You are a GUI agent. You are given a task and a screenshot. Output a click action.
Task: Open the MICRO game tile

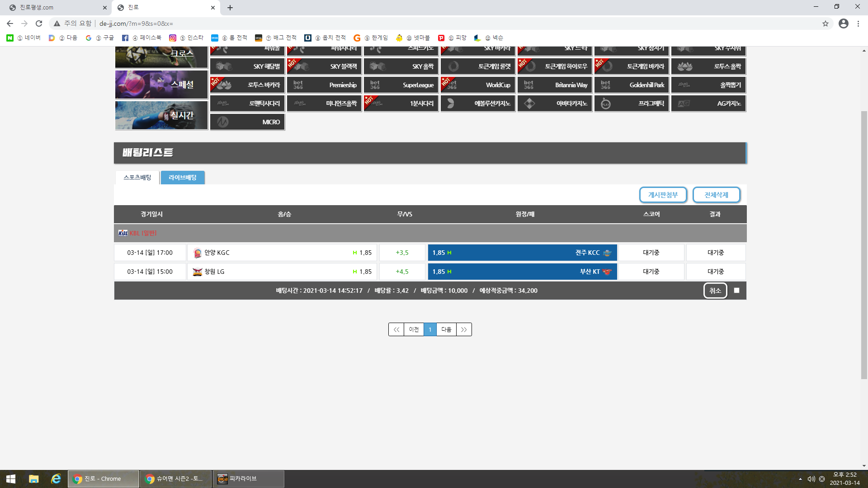pyautogui.click(x=247, y=122)
